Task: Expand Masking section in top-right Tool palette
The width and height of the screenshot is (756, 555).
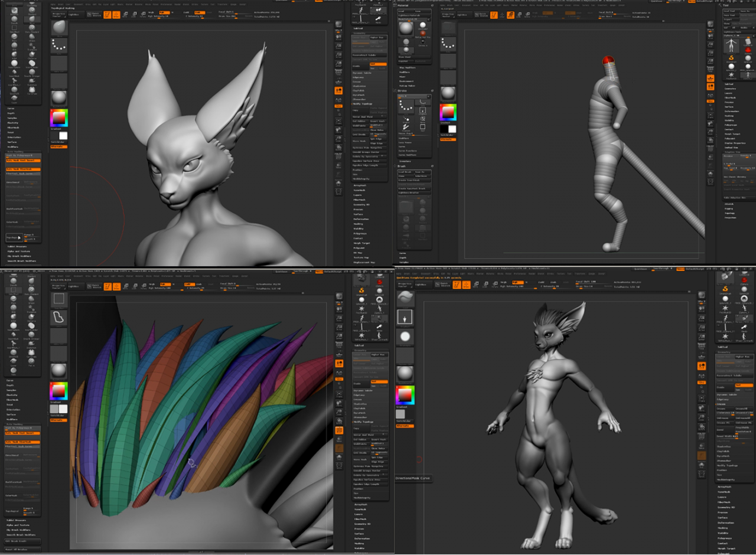Action: pyautogui.click(x=729, y=115)
